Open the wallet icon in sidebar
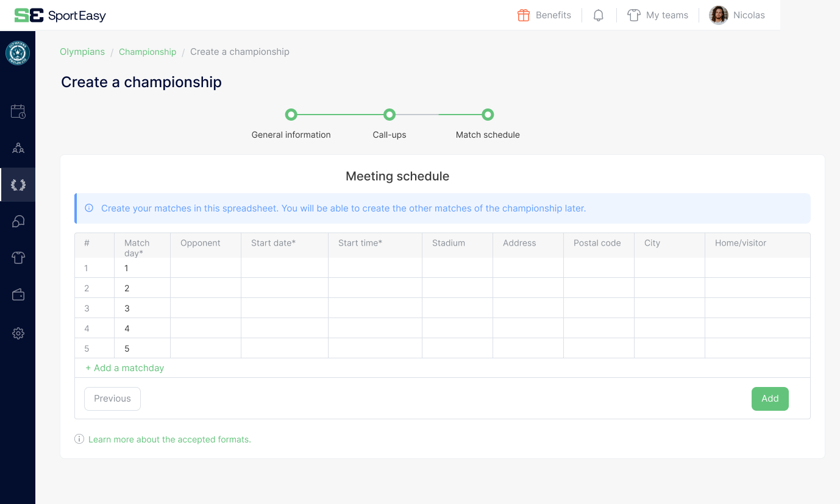Screen dimensions: 840x504 (x=18, y=295)
